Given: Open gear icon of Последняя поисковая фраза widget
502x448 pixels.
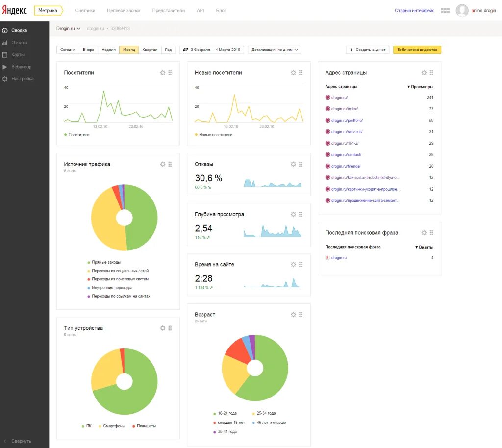Looking at the screenshot, I should click(424, 233).
